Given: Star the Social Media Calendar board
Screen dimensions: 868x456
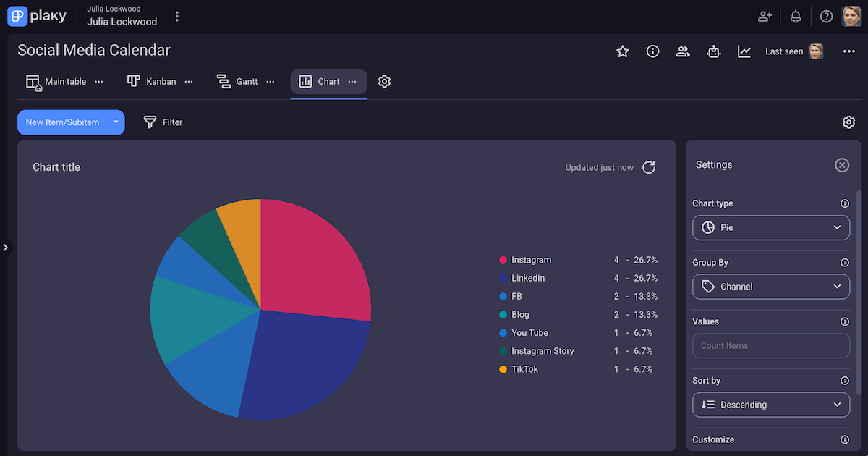Looking at the screenshot, I should pos(622,51).
